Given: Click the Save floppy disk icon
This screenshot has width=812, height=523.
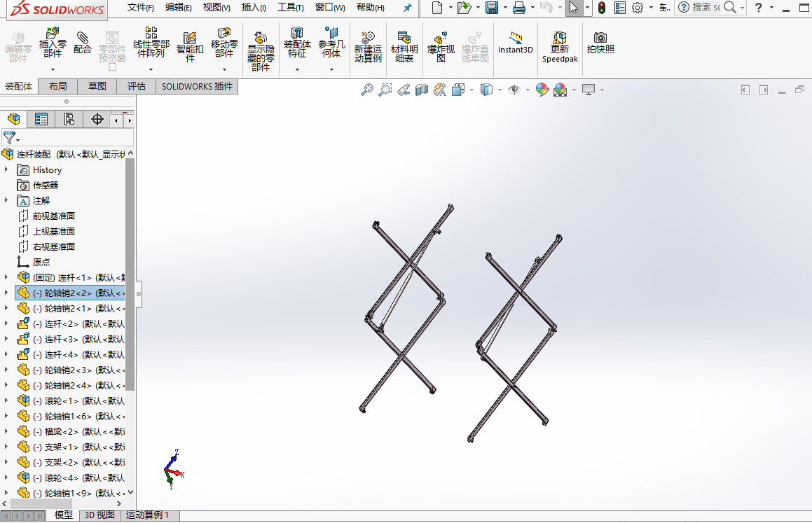Looking at the screenshot, I should [491, 8].
